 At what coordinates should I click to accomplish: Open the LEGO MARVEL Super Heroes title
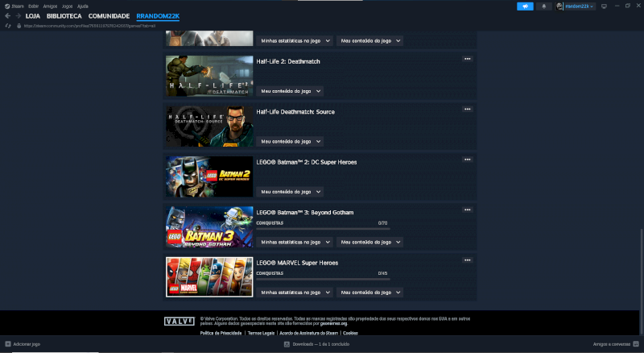[x=297, y=263]
